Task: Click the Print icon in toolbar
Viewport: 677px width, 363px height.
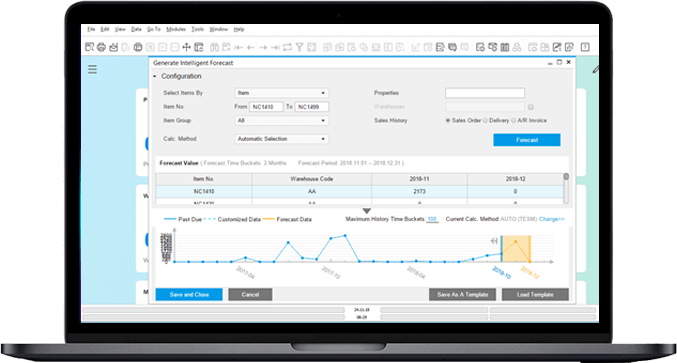Action: (101, 47)
